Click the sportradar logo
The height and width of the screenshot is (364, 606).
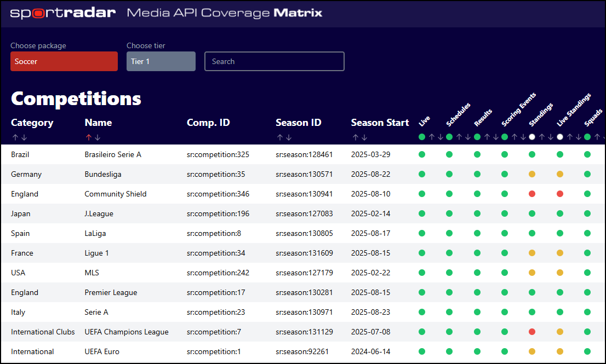[63, 13]
